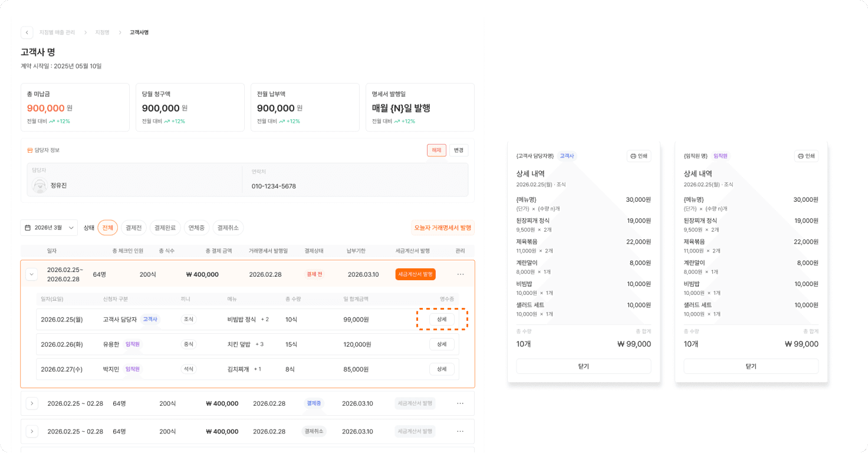Click the 총 미납금 summary card

pos(75,107)
